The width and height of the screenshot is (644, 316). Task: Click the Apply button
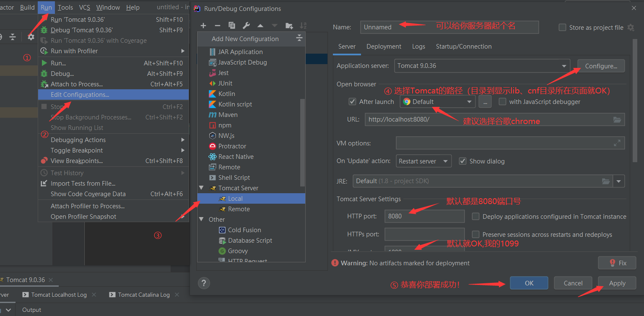tap(617, 283)
